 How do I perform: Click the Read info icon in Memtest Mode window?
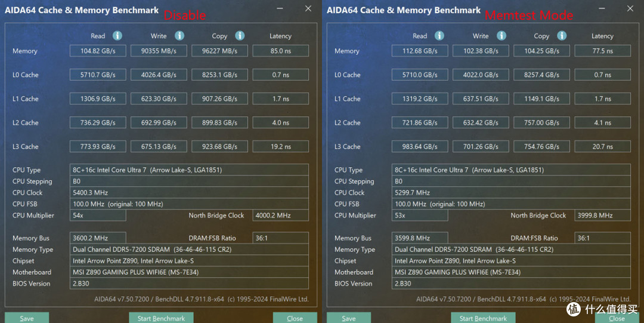coord(439,36)
